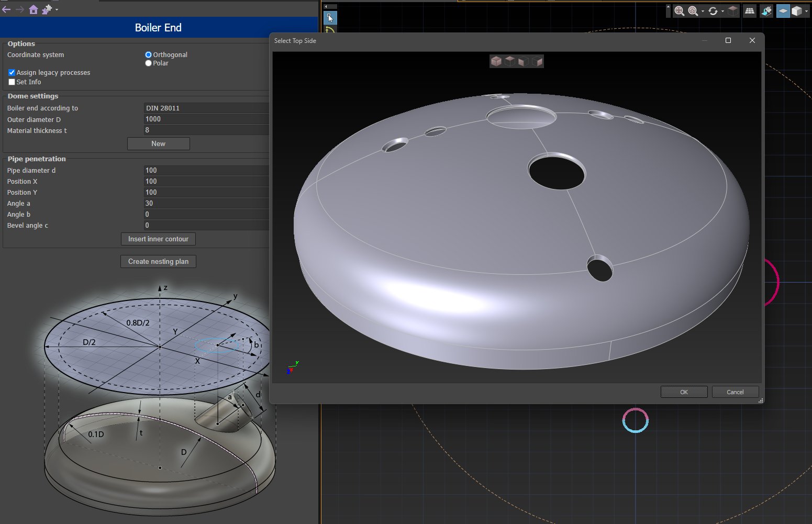Go back with the left arrow icon
This screenshot has height=524, width=812.
coord(6,9)
